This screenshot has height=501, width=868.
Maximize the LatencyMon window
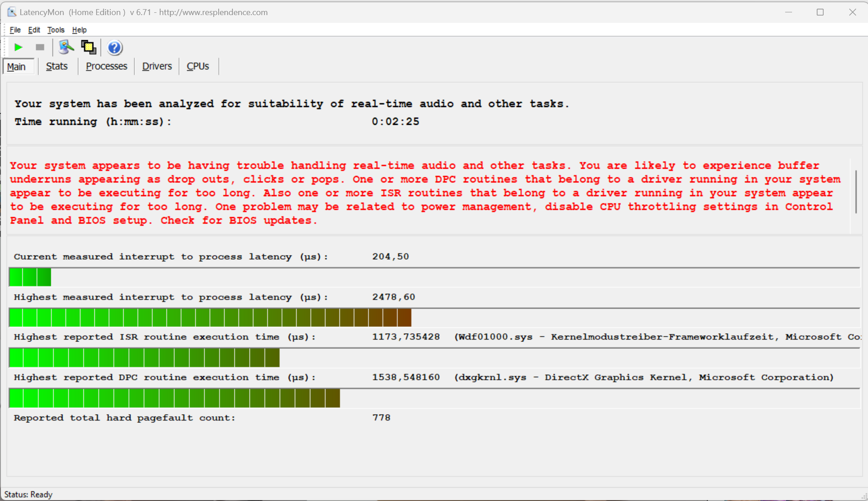[x=820, y=12]
